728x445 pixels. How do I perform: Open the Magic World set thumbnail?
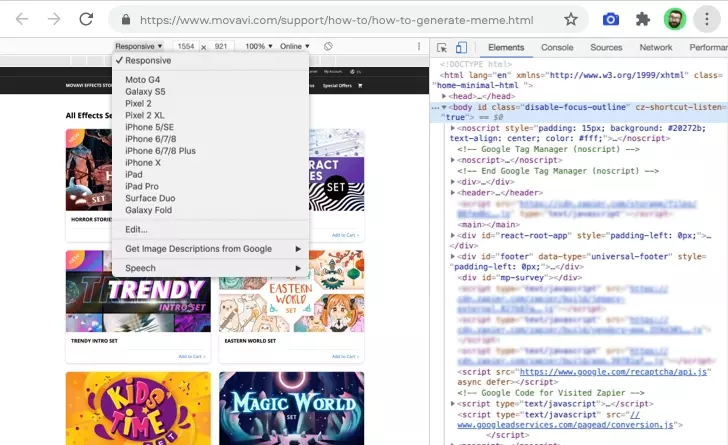[x=292, y=408]
